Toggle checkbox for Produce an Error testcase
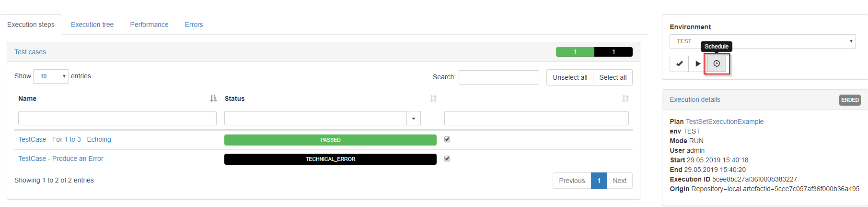This screenshot has width=868, height=207. 447,158
